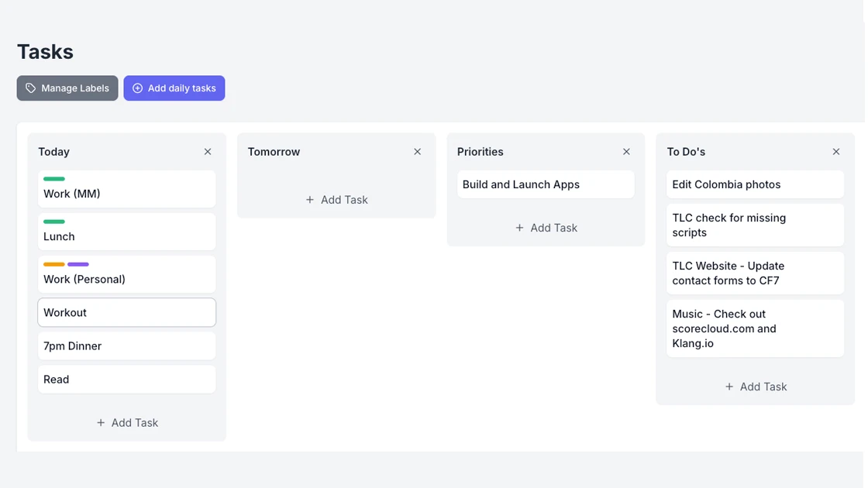Screen dimensions: 868x488
Task: Click the plus icon beside Add Task in Today
Action: click(100, 423)
